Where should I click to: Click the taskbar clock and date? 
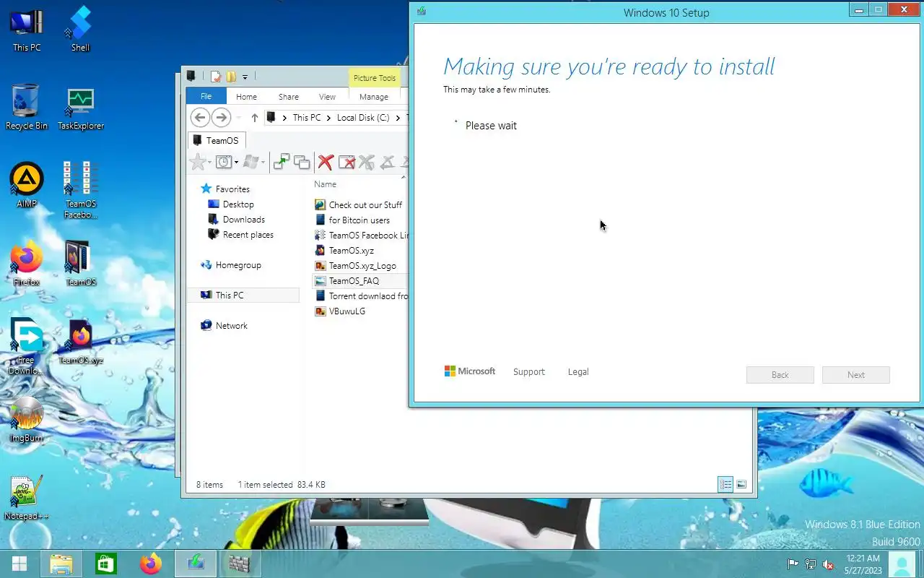pyautogui.click(x=862, y=564)
